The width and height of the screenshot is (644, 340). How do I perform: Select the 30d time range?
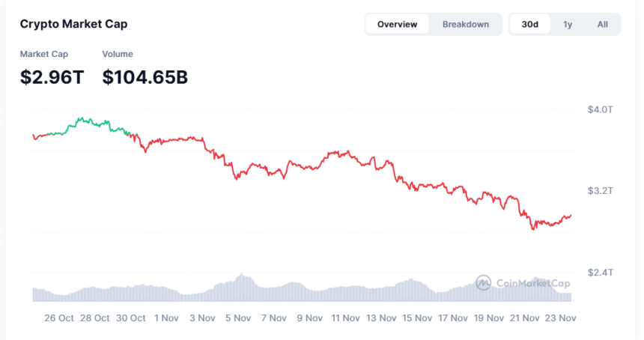tap(530, 25)
